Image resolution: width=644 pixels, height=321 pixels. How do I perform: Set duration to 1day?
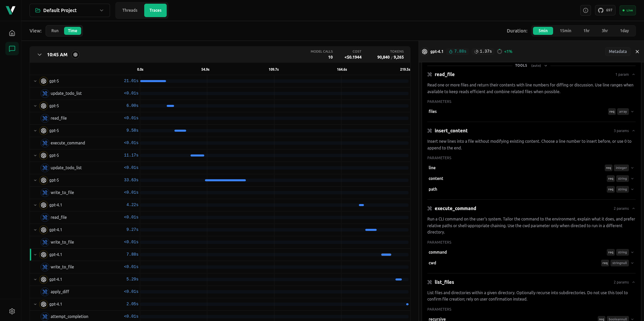tap(624, 31)
